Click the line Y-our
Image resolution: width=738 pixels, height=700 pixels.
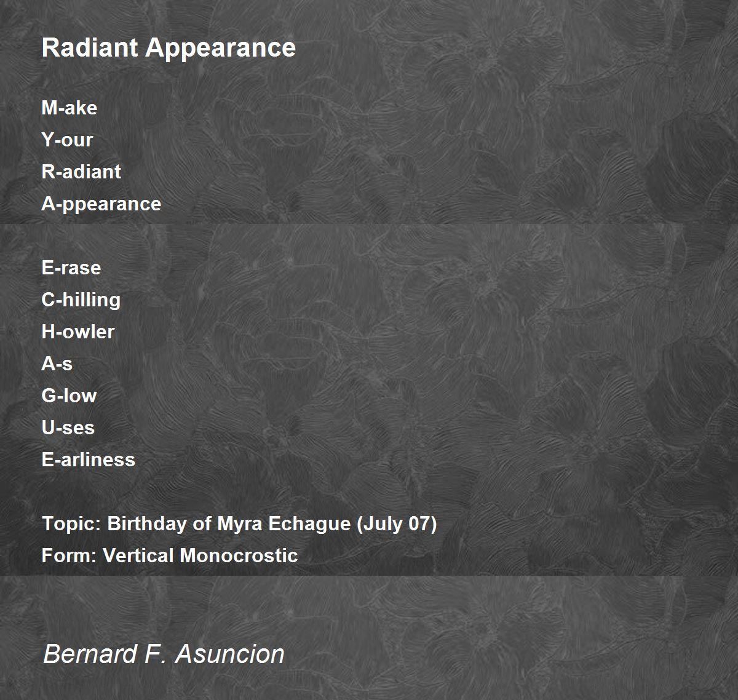point(67,140)
